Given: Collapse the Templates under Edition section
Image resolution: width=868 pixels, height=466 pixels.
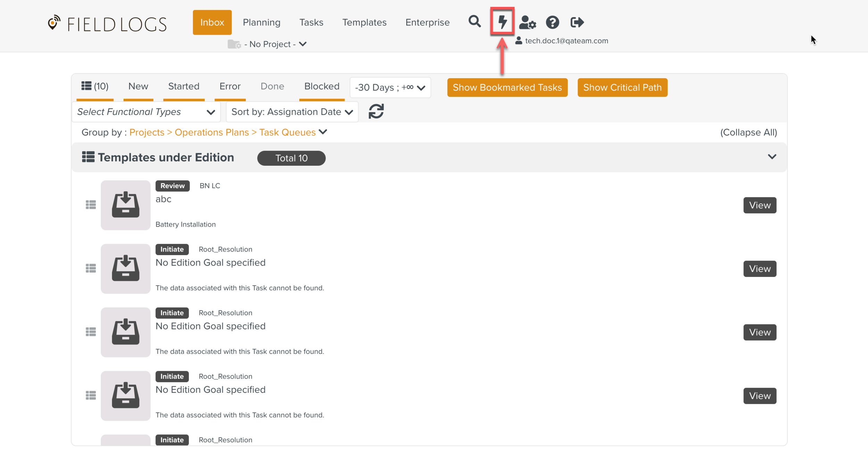Looking at the screenshot, I should 772,157.
